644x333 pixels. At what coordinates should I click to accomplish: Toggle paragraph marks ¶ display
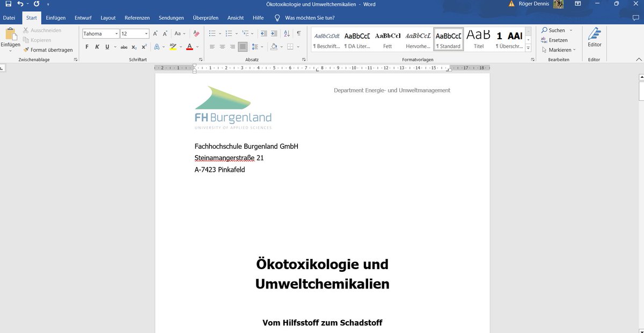click(298, 33)
